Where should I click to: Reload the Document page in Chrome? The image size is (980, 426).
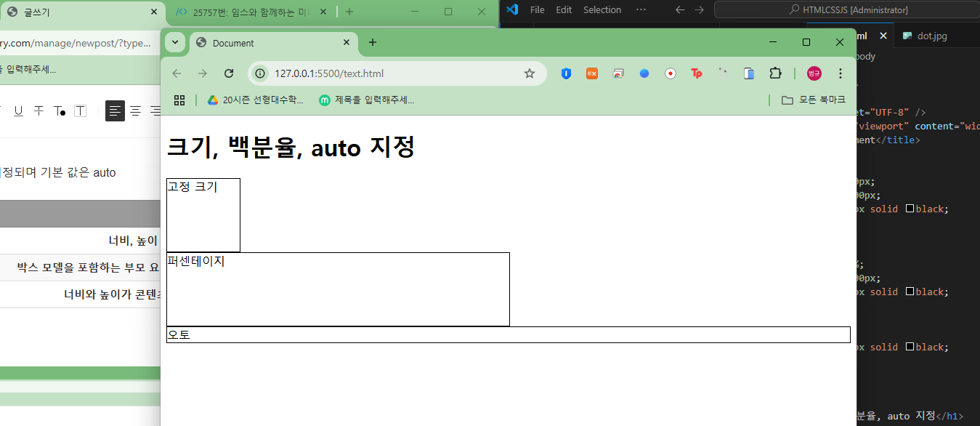pyautogui.click(x=229, y=73)
